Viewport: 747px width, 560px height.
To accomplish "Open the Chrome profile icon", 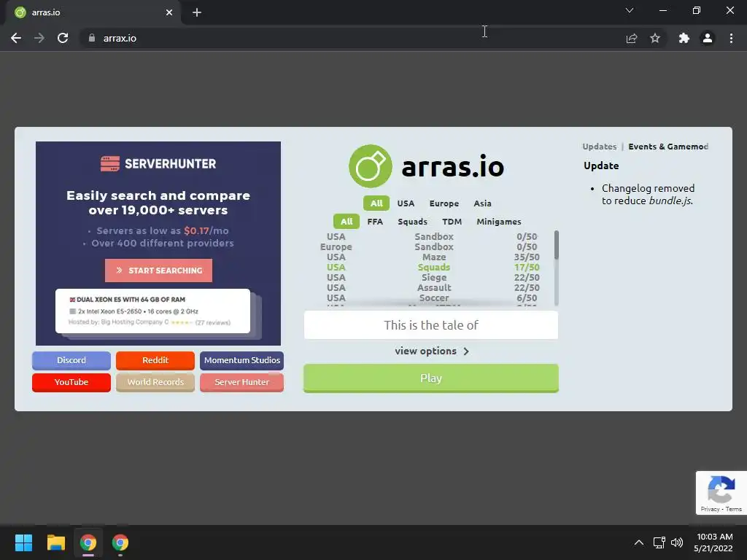I will (x=708, y=38).
